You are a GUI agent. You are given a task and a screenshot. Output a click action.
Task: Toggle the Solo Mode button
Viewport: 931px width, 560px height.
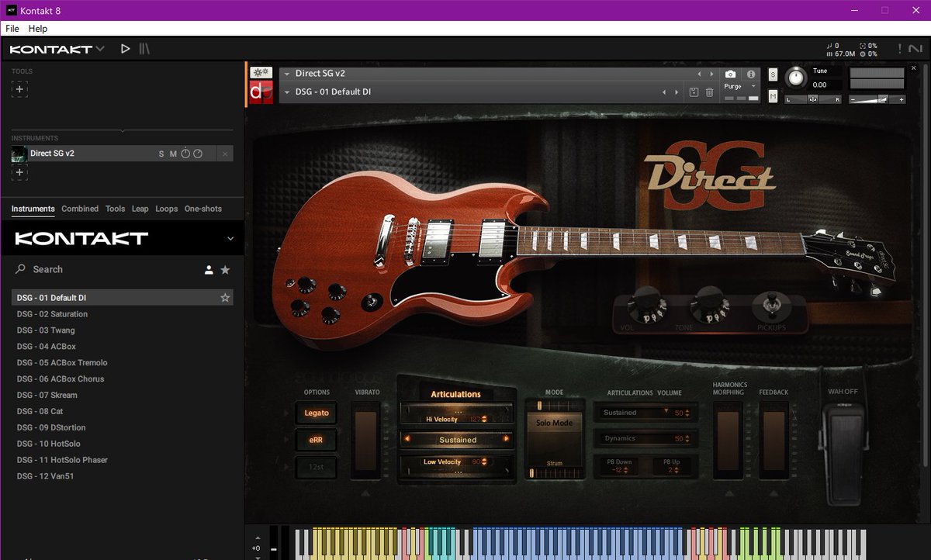pos(554,423)
